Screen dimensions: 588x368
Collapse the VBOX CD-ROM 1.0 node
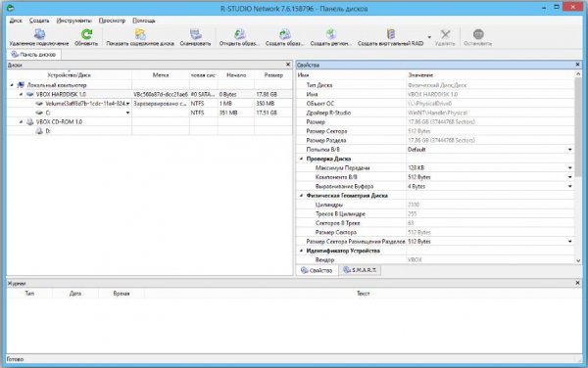(x=21, y=121)
